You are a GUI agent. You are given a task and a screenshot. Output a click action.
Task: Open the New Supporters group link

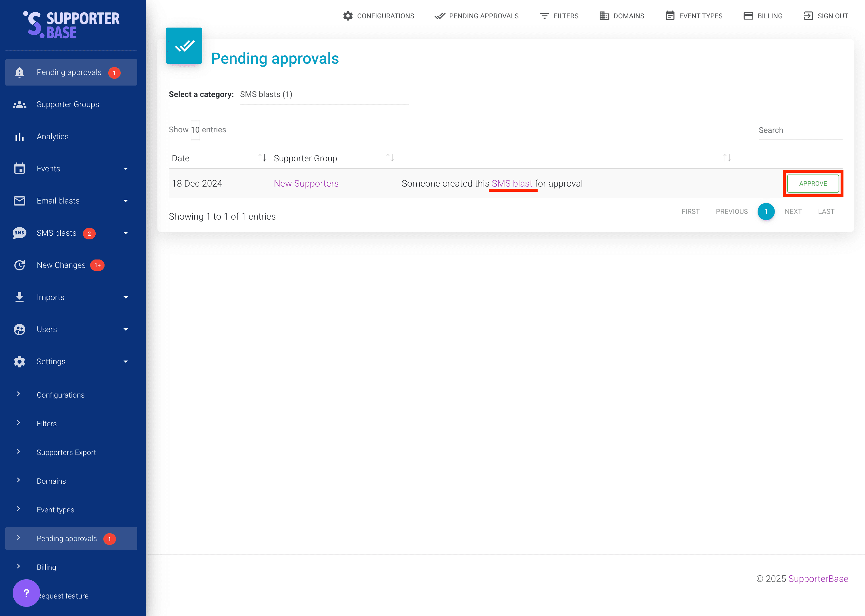click(306, 183)
